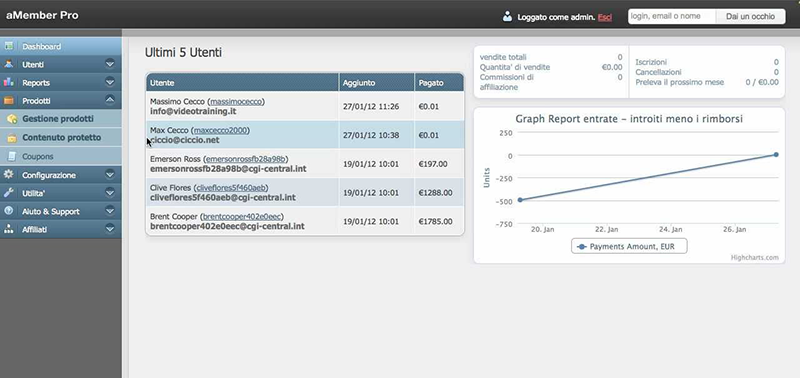Expand the Affiliati menu chevron
Screen dimensions: 800x378
click(110, 229)
